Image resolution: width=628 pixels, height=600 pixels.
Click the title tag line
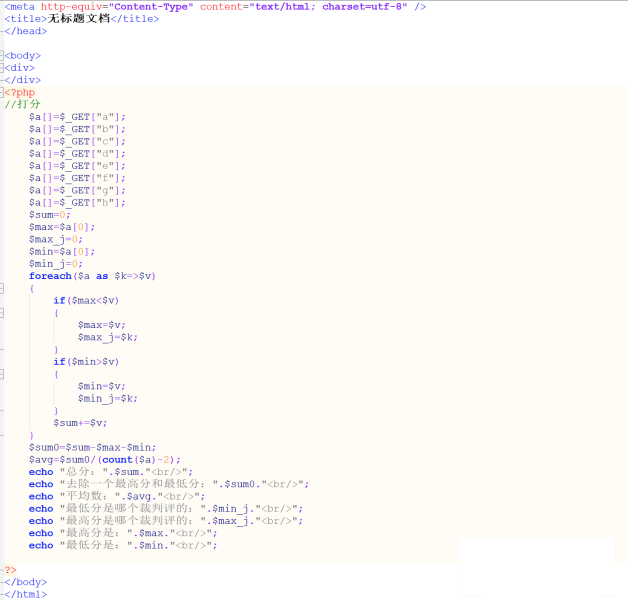(82, 18)
